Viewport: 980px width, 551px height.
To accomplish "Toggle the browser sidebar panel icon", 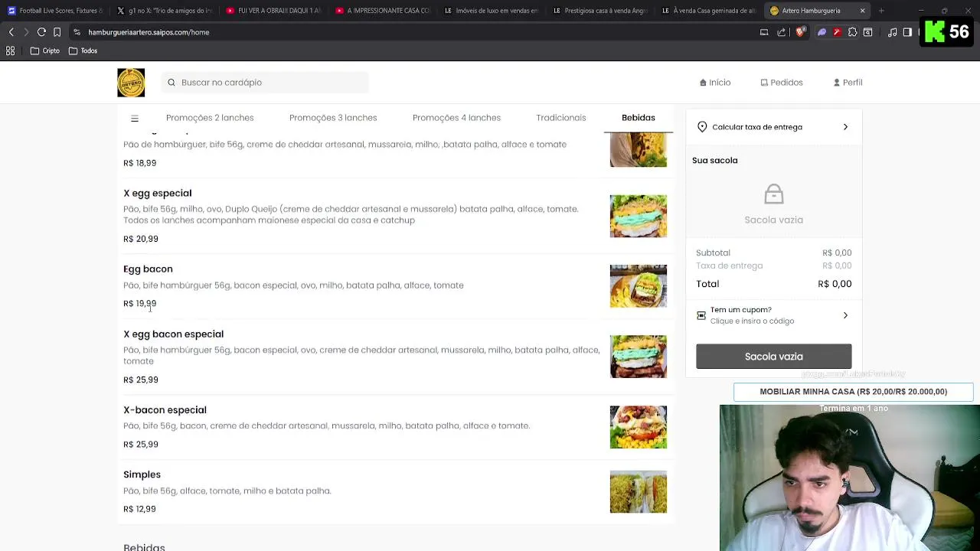I will 907,32.
